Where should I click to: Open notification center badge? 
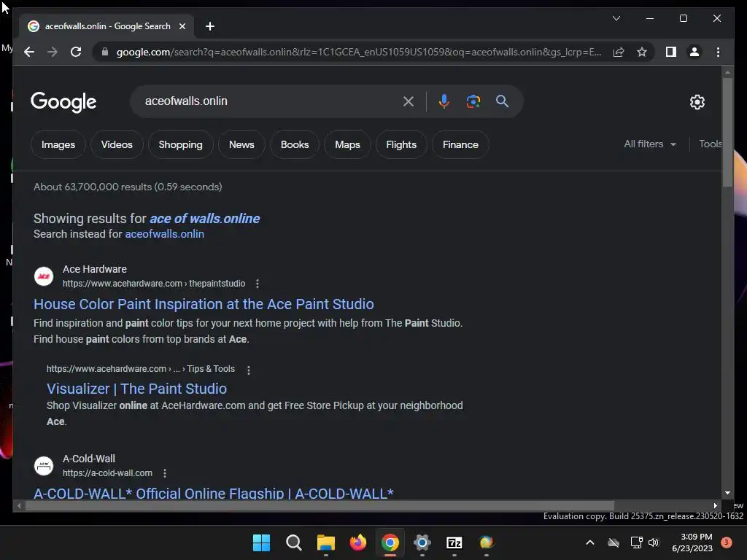click(x=726, y=542)
